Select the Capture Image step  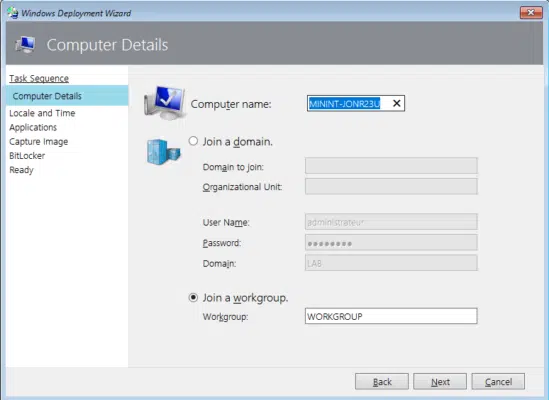click(x=39, y=142)
